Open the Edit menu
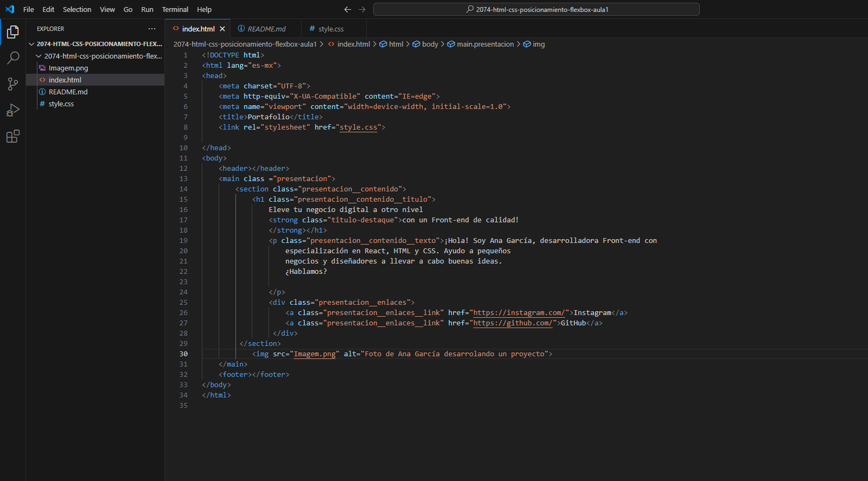The image size is (868, 481). 48,9
